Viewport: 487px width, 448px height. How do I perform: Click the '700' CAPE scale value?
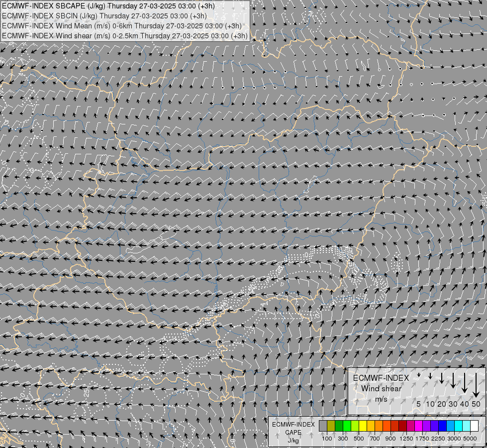(x=375, y=439)
